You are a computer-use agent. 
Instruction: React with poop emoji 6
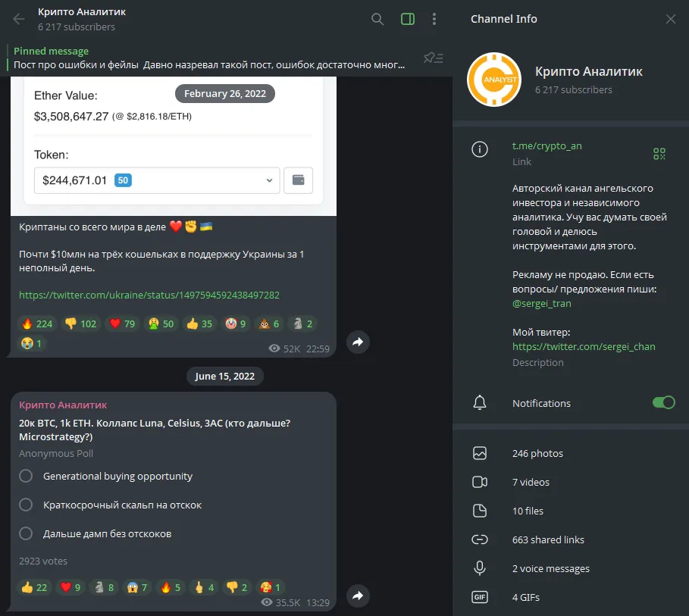tap(269, 324)
